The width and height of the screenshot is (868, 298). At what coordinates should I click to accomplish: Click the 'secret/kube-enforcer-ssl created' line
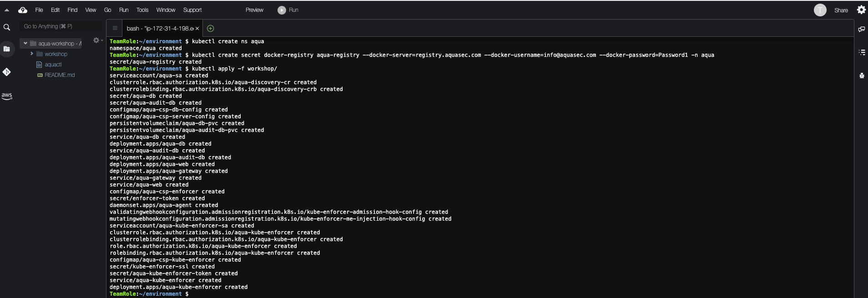pos(162,267)
